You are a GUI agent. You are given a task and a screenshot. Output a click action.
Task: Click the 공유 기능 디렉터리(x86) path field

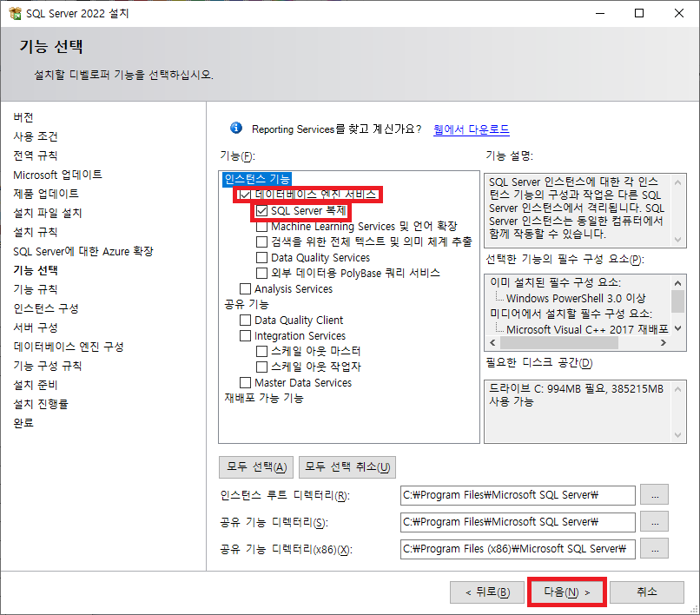(x=518, y=549)
